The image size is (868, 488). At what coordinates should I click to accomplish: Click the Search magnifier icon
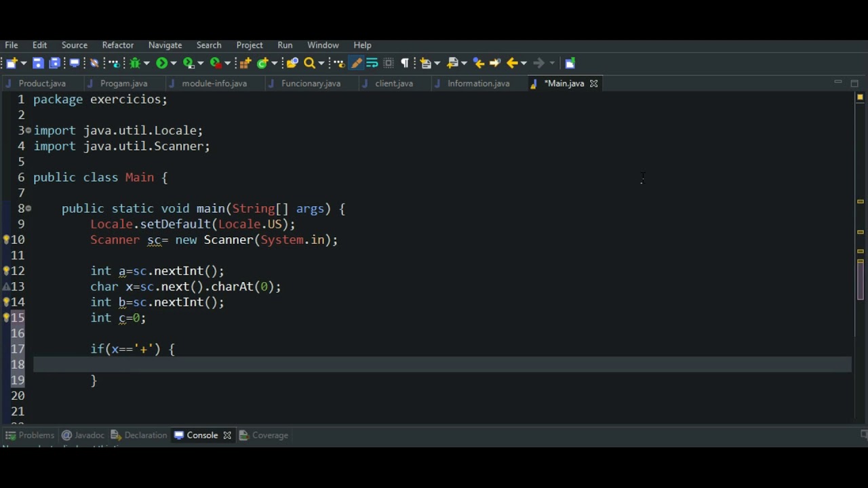click(x=309, y=63)
